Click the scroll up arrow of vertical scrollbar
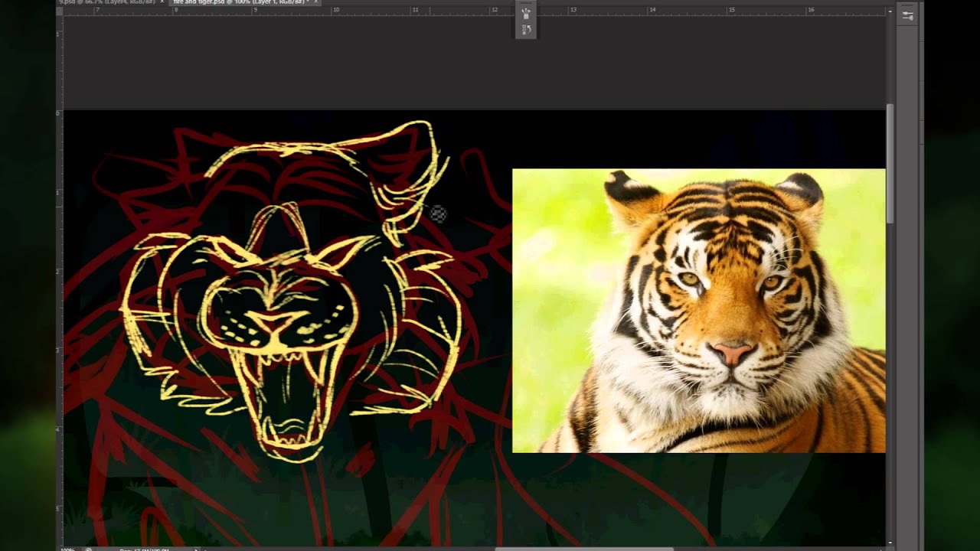The width and height of the screenshot is (980, 551). click(x=890, y=11)
